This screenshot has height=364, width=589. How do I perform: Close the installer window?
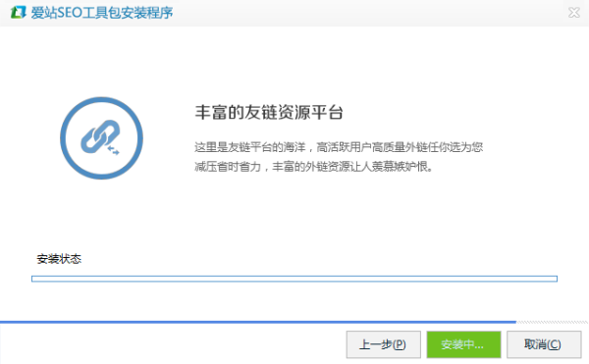pos(574,13)
